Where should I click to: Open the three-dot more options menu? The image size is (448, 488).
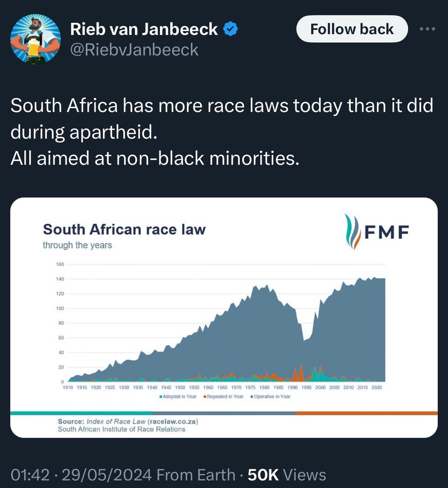point(427,29)
